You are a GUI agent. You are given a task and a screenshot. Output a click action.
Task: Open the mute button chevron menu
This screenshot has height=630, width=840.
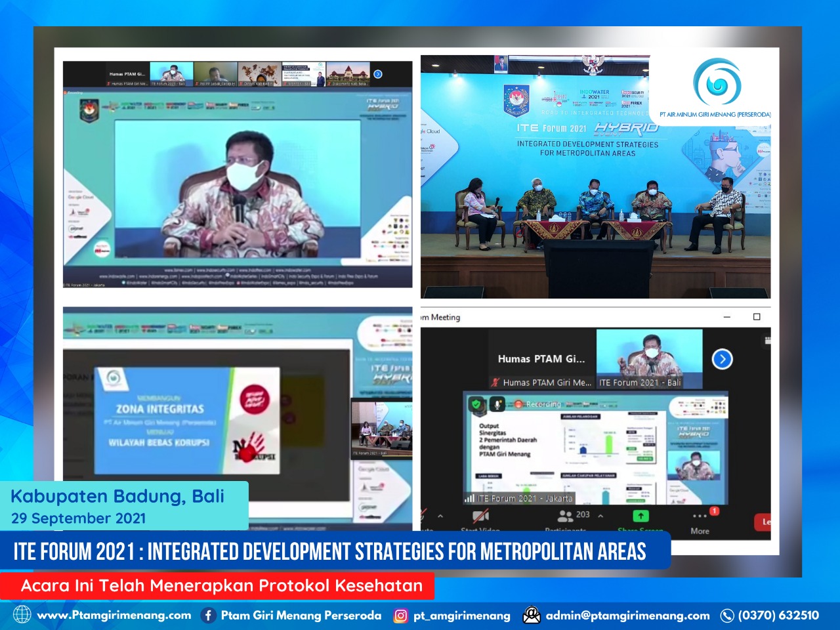click(440, 515)
